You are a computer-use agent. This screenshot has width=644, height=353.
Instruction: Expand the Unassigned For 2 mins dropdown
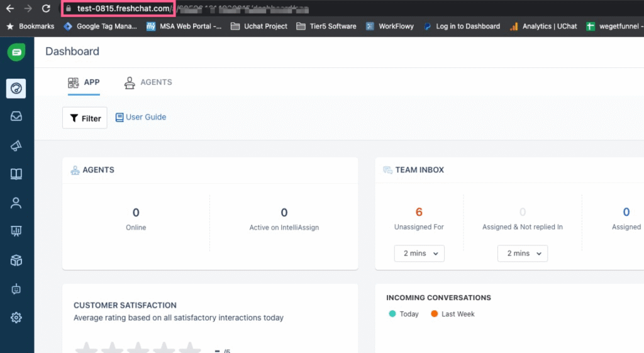[419, 254]
